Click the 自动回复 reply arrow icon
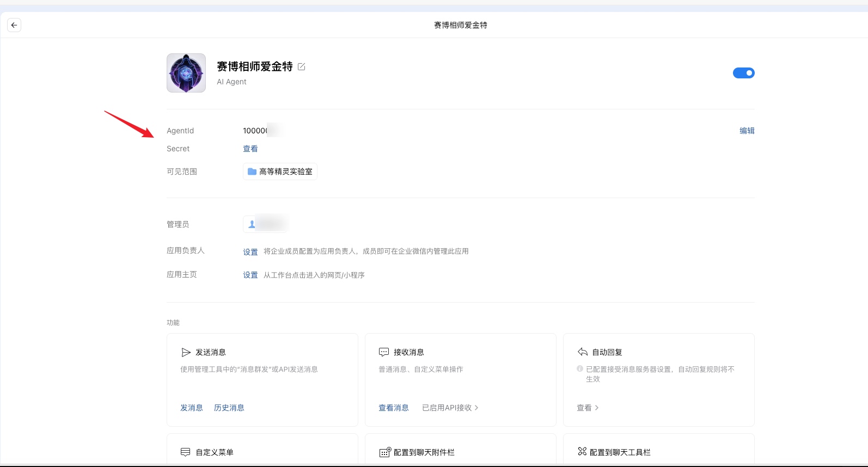Viewport: 868px width, 467px height. point(583,352)
